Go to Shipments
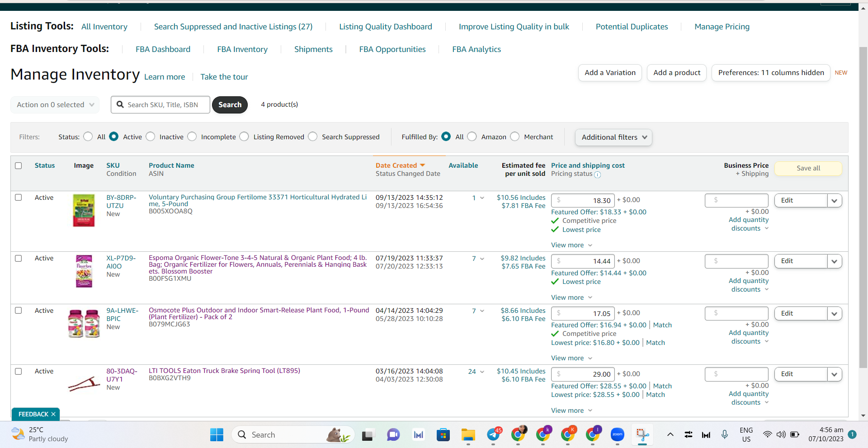Image resolution: width=868 pixels, height=448 pixels. click(313, 49)
